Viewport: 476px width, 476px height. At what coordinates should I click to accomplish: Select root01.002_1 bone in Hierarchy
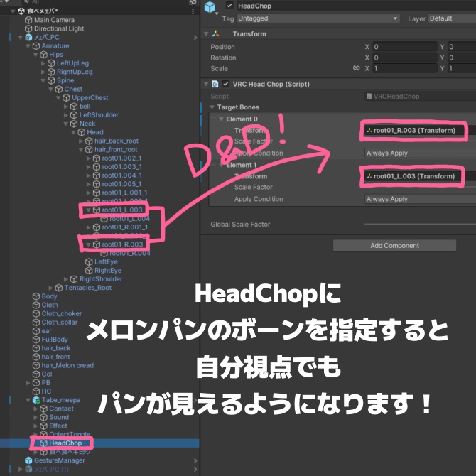click(121, 158)
